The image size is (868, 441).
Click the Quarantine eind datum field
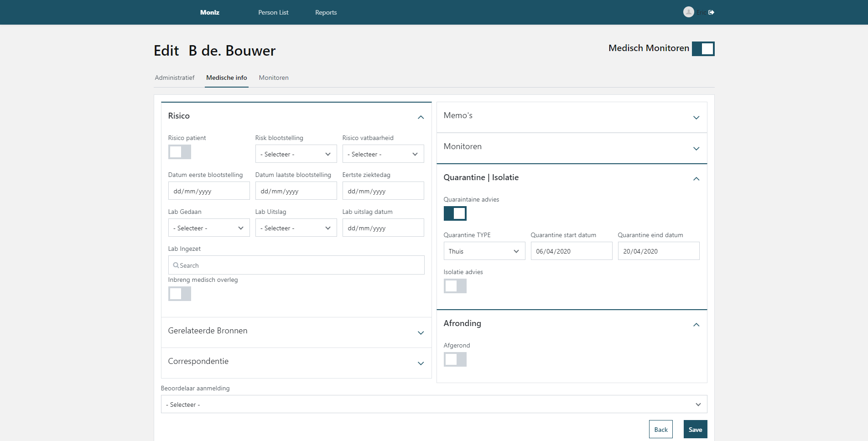[x=659, y=251]
